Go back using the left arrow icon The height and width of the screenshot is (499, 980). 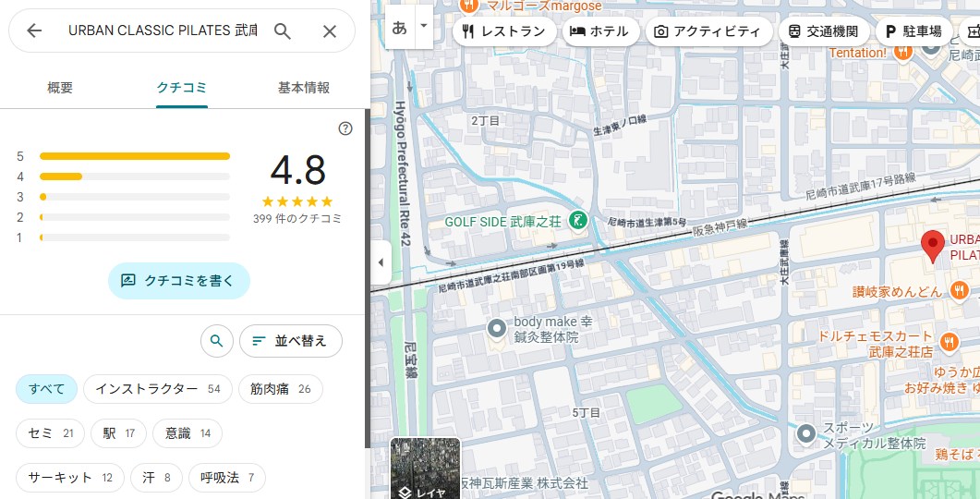pyautogui.click(x=34, y=30)
